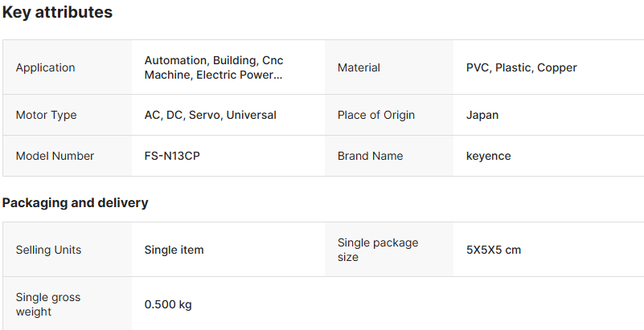Select the Selling Units label

coord(49,250)
